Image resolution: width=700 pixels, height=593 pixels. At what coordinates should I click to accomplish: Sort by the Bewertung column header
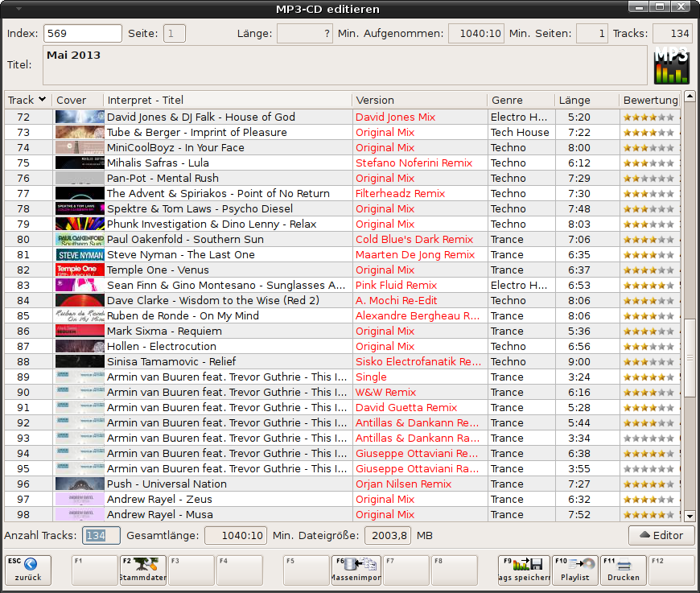pyautogui.click(x=650, y=100)
